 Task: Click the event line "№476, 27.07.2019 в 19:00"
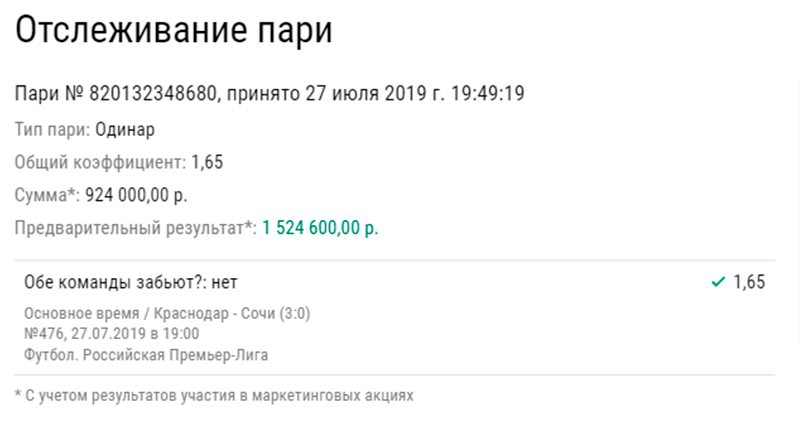(x=111, y=334)
